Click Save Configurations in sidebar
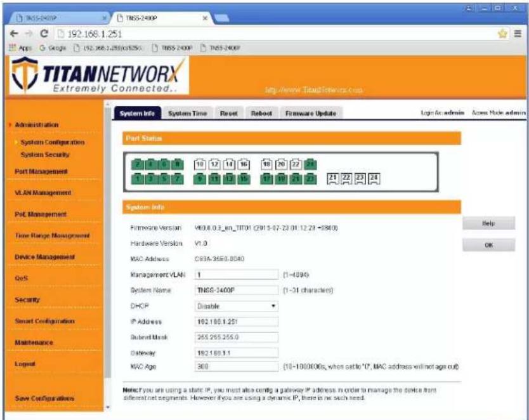The height and width of the screenshot is (420, 529). (44, 398)
